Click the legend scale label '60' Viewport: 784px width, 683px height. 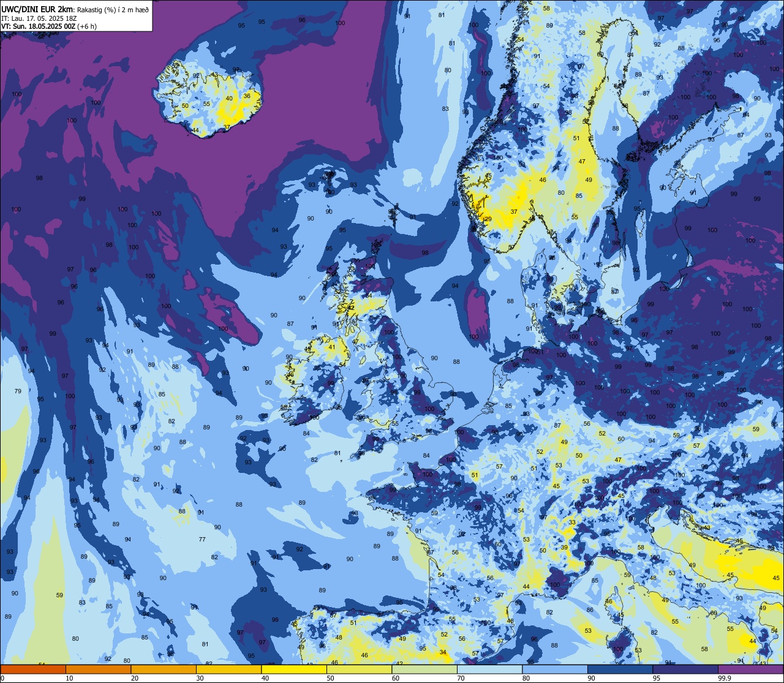coord(396,678)
